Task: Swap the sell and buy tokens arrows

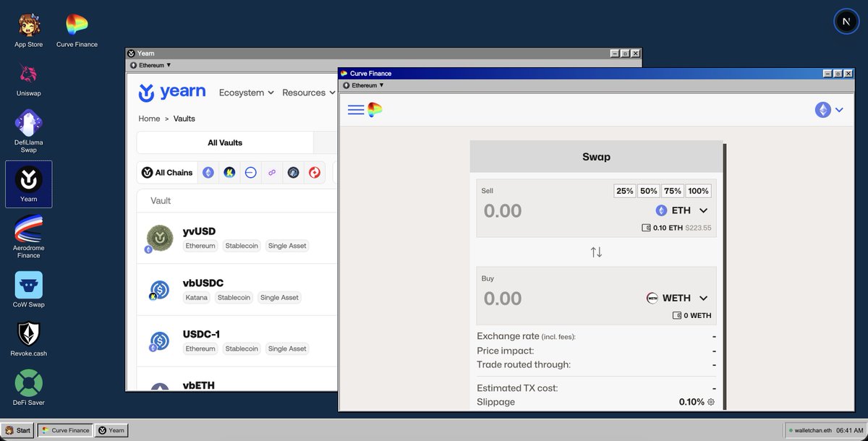Action: (596, 252)
